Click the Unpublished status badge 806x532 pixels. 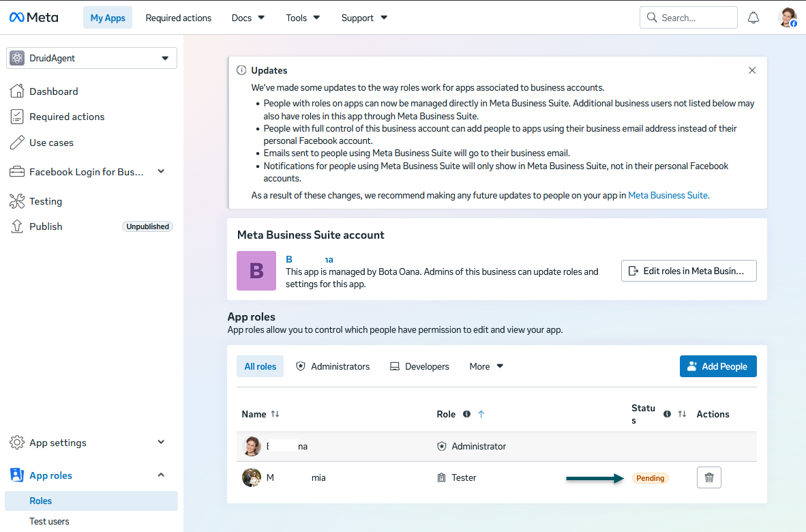point(147,226)
